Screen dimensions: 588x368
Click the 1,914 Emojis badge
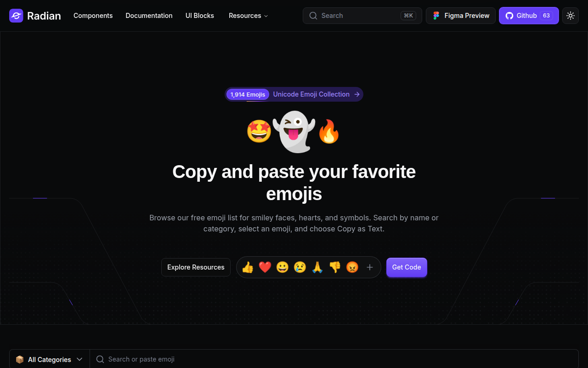pos(248,94)
